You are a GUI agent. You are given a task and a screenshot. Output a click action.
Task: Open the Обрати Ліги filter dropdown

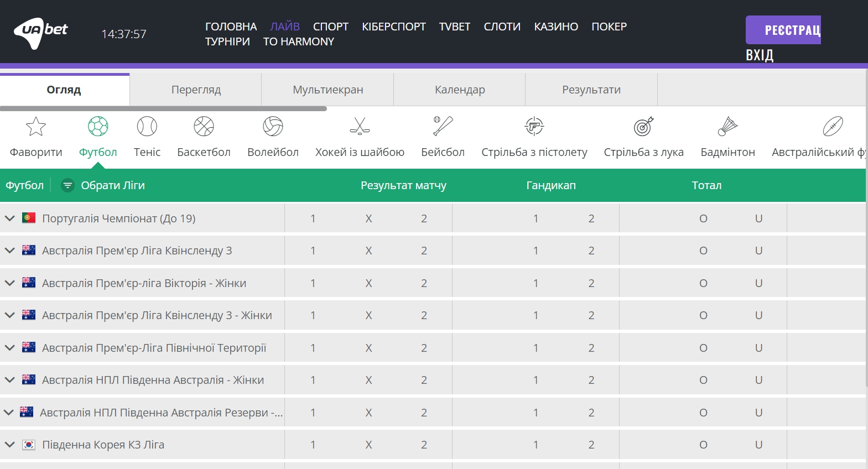click(x=103, y=185)
